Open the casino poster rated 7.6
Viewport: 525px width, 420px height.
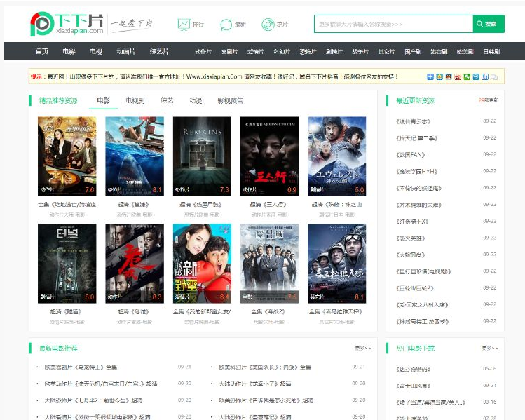pyautogui.click(x=67, y=156)
